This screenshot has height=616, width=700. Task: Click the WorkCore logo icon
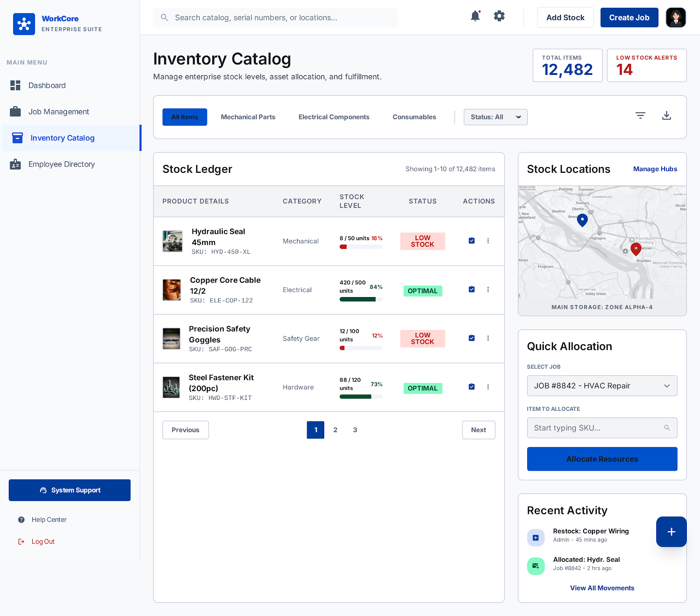[24, 24]
